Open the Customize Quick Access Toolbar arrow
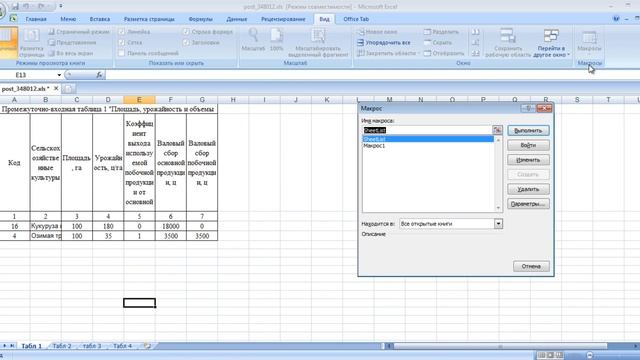 [61, 6]
